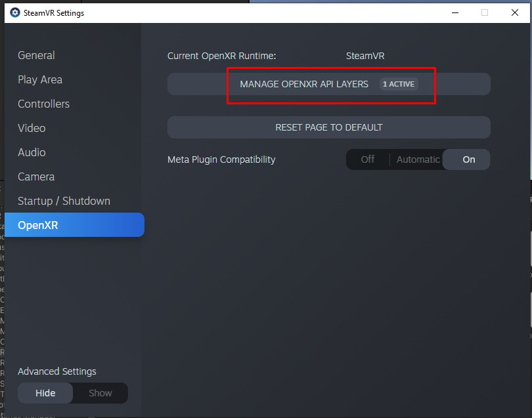Click Reset Page to Default
This screenshot has height=418, width=532.
[x=328, y=127]
